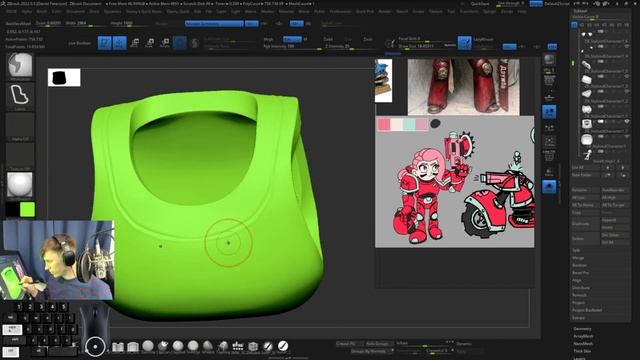Select the stick-figure subtool at list bottom
This screenshot has height=360, width=640.
(x=587, y=154)
